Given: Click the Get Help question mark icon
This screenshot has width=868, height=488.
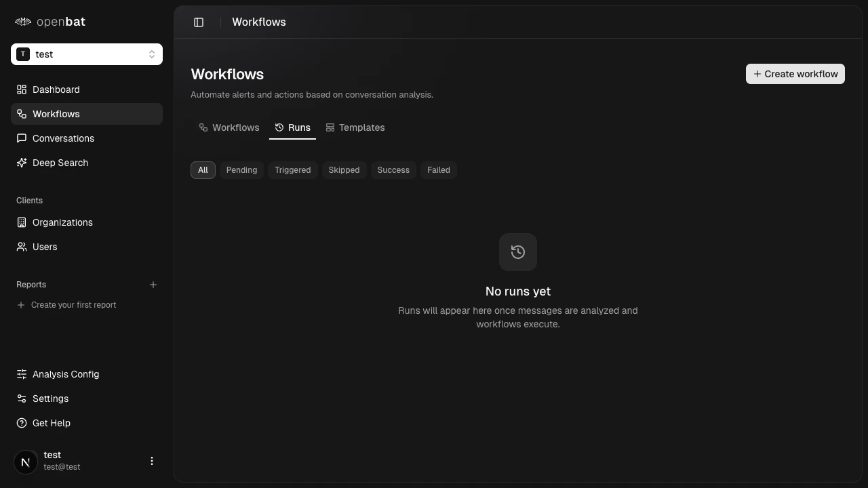Looking at the screenshot, I should (21, 423).
